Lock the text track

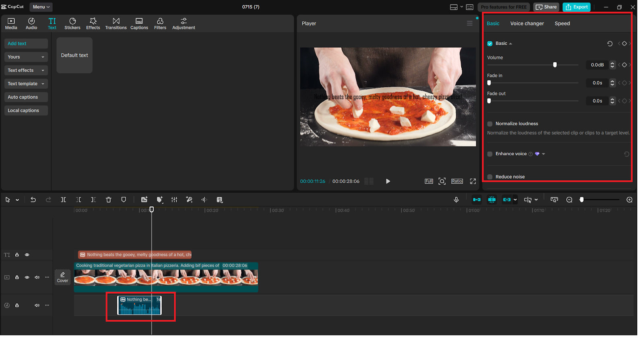17,255
